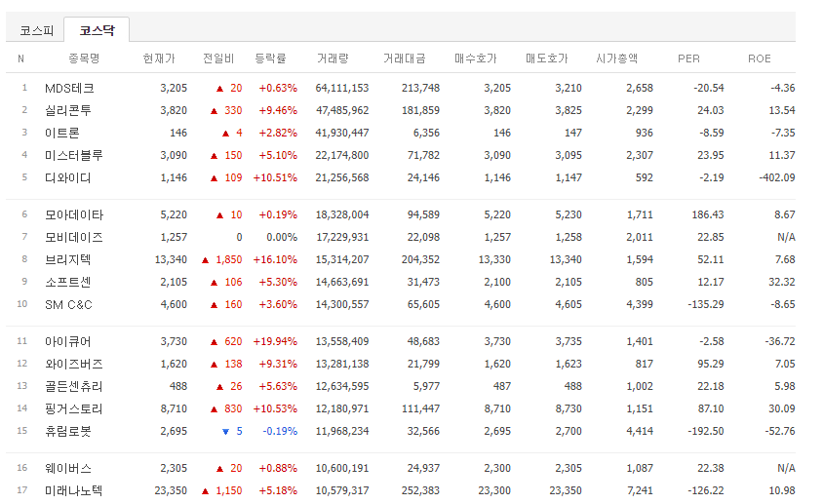Click market cap 4,414

click(640, 432)
